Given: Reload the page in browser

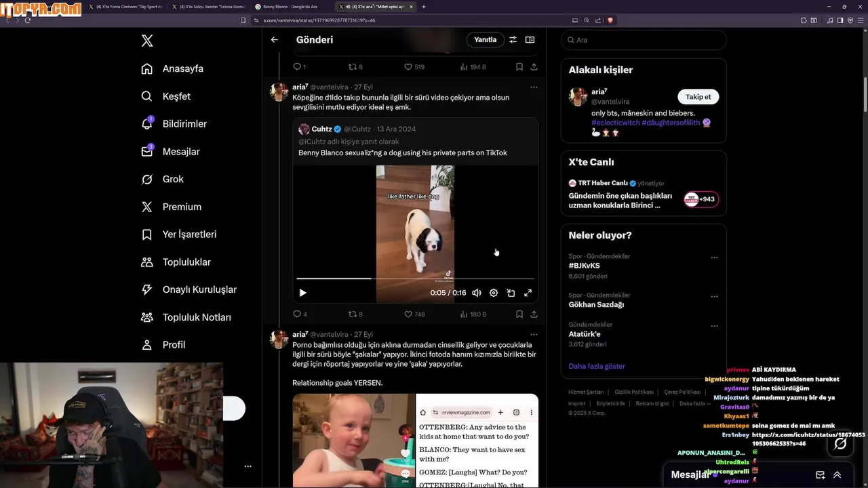Looking at the screenshot, I should [27, 20].
